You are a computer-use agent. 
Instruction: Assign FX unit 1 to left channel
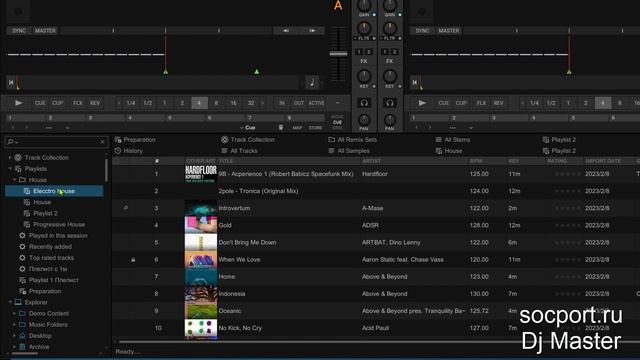click(x=359, y=52)
